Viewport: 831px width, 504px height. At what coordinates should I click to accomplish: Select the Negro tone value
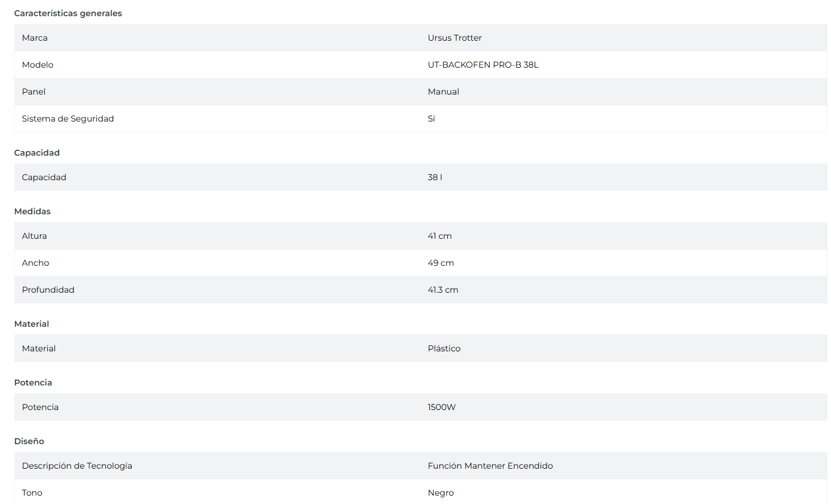(441, 493)
